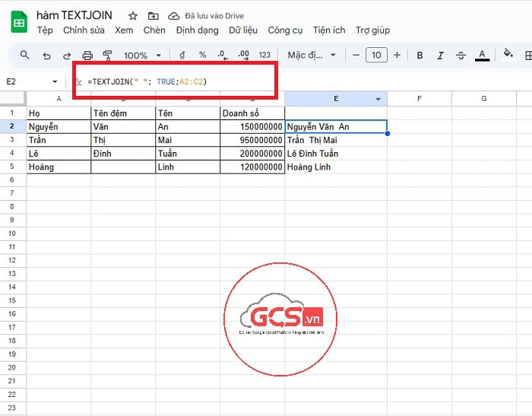Open the Định dạng menu

pos(197,30)
